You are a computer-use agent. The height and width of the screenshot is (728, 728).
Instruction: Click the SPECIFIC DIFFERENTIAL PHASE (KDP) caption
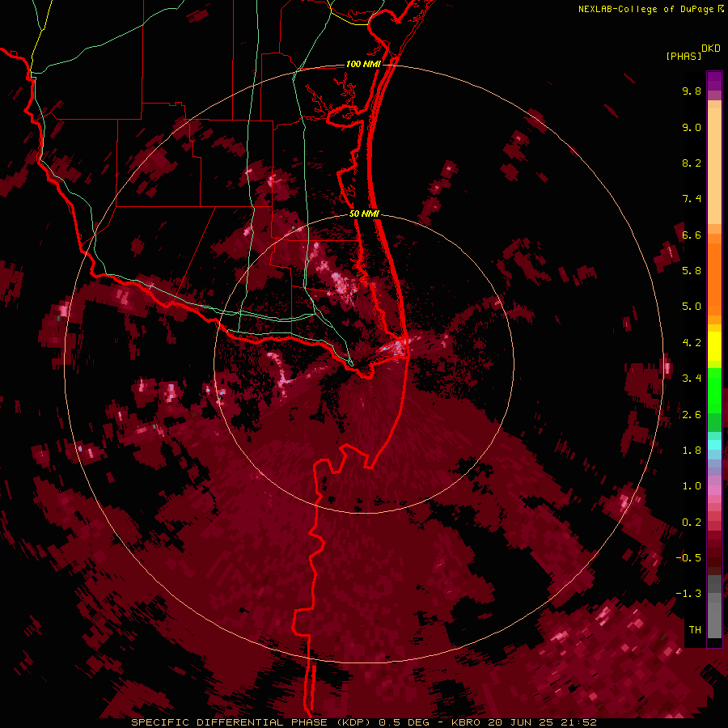click(251, 722)
